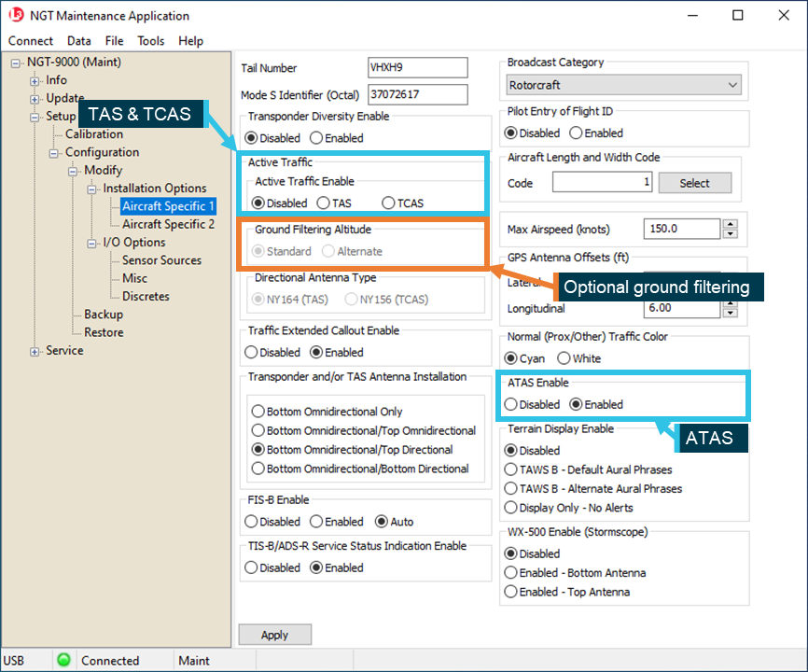Expand the Service tree node
This screenshot has width=808, height=672.
pyautogui.click(x=35, y=352)
